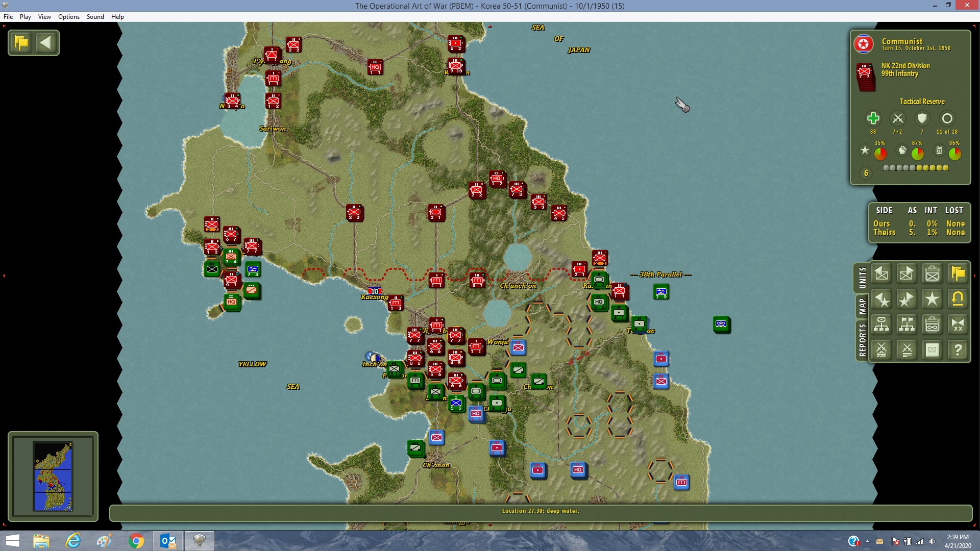Open the unit report clipboard icon
This screenshot has width=980, height=551.
coord(932,274)
